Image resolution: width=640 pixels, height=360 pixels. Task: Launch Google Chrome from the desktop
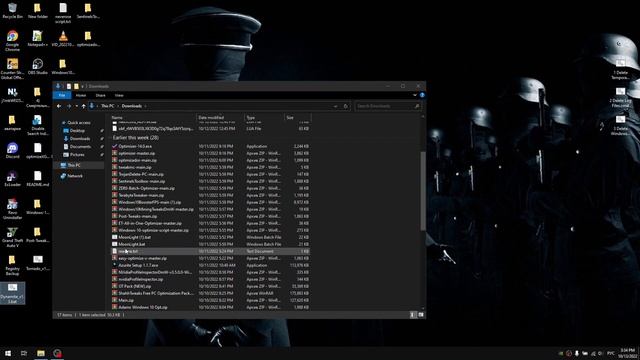[x=12, y=40]
